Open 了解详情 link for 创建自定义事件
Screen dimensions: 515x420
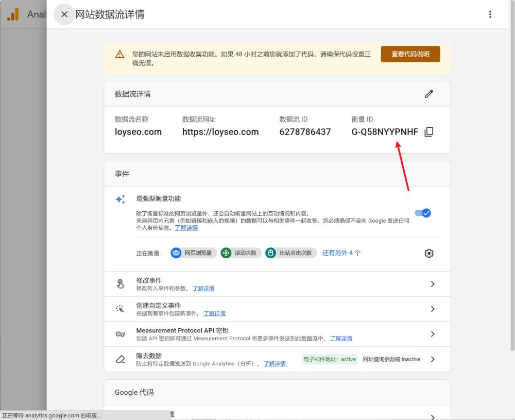pyautogui.click(x=214, y=313)
